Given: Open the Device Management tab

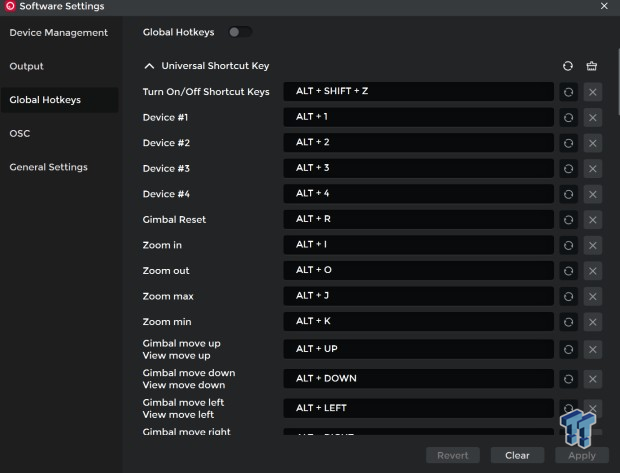Looking at the screenshot, I should click(x=58, y=32).
